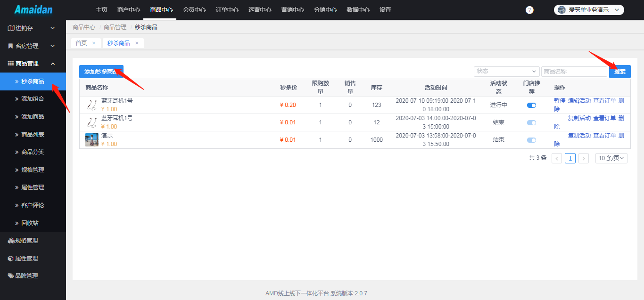Viewport: 644px width, 300px height.
Task: Click the 商品管理 grid icon
Action: click(11, 64)
